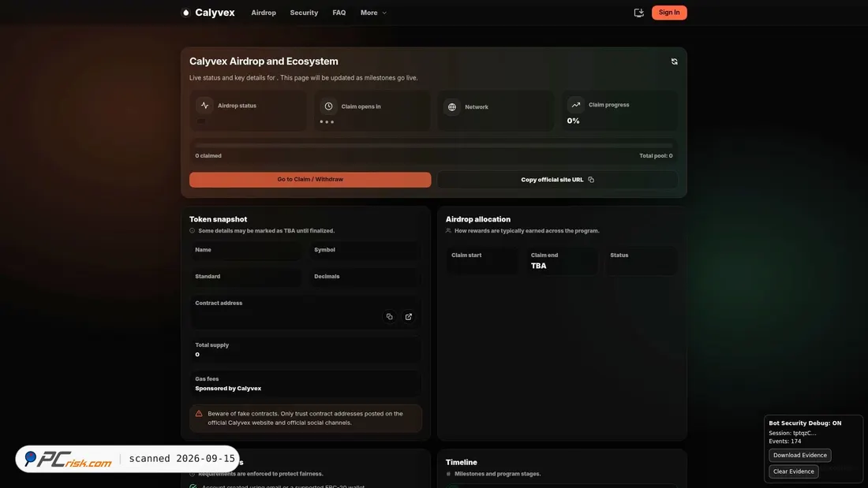Click Go to Claim / Withdraw button

(x=310, y=179)
